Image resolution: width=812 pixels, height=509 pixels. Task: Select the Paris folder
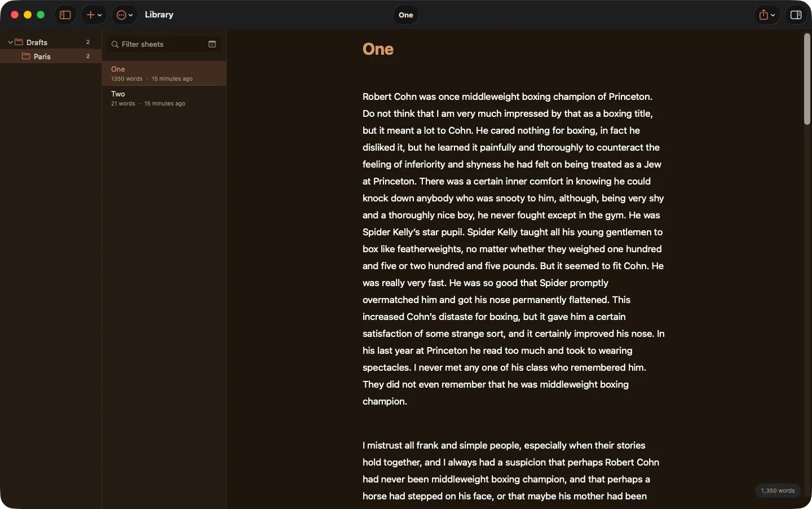(x=51, y=56)
